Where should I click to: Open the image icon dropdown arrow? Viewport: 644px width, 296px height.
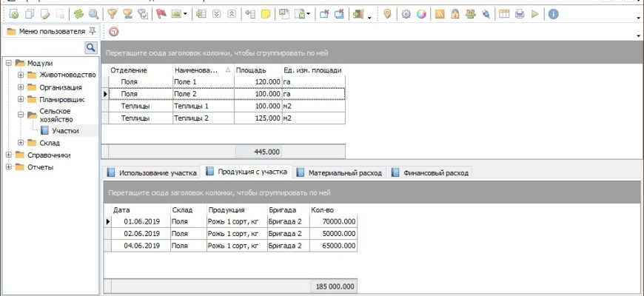[185, 14]
